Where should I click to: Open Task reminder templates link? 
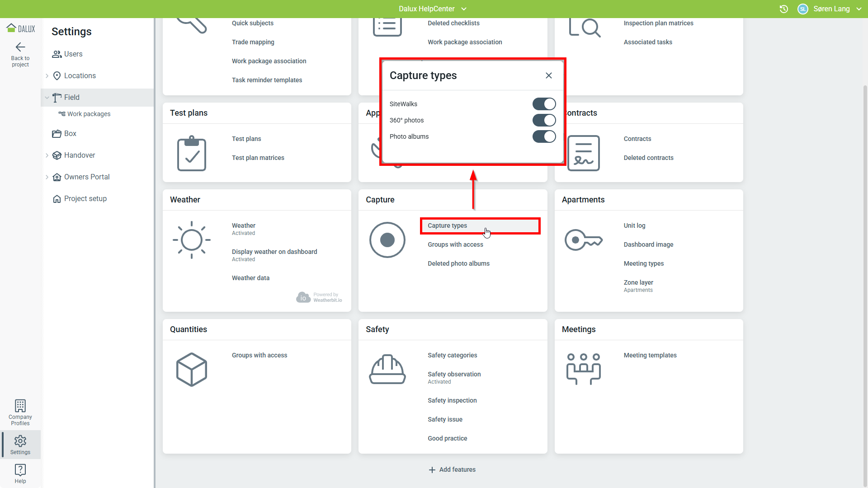click(267, 80)
